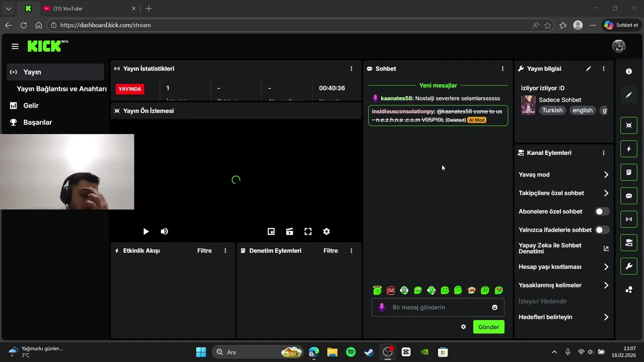
Task: Click the purple microphone badge in the message box
Action: [382, 307]
